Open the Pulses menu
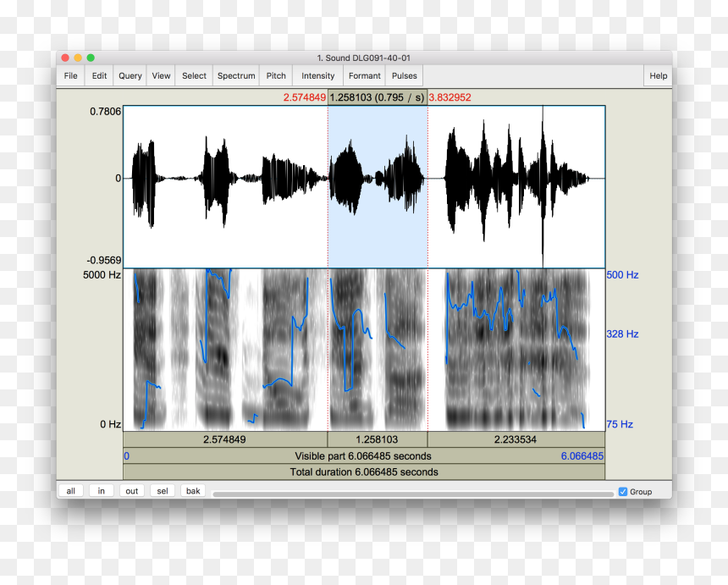 (405, 75)
